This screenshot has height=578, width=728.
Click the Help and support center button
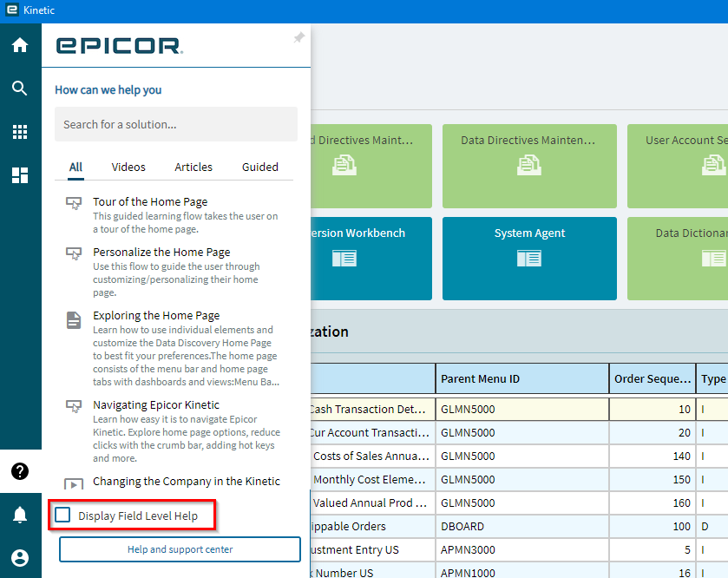(x=180, y=549)
